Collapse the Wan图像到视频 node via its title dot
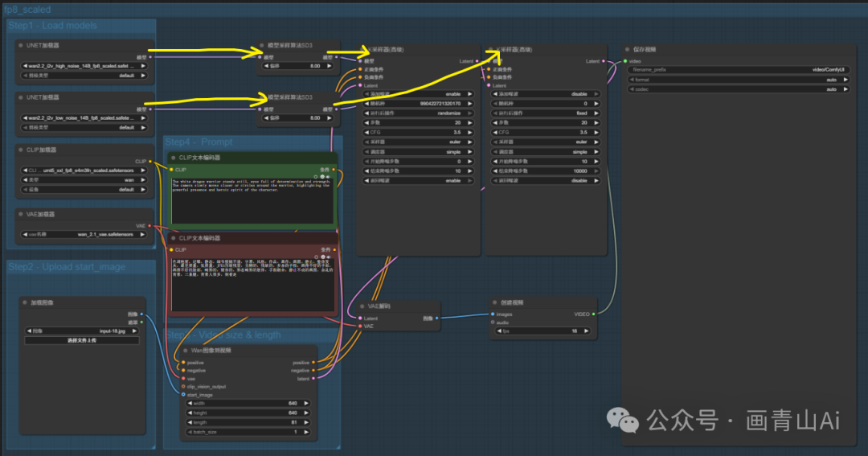 (186, 350)
